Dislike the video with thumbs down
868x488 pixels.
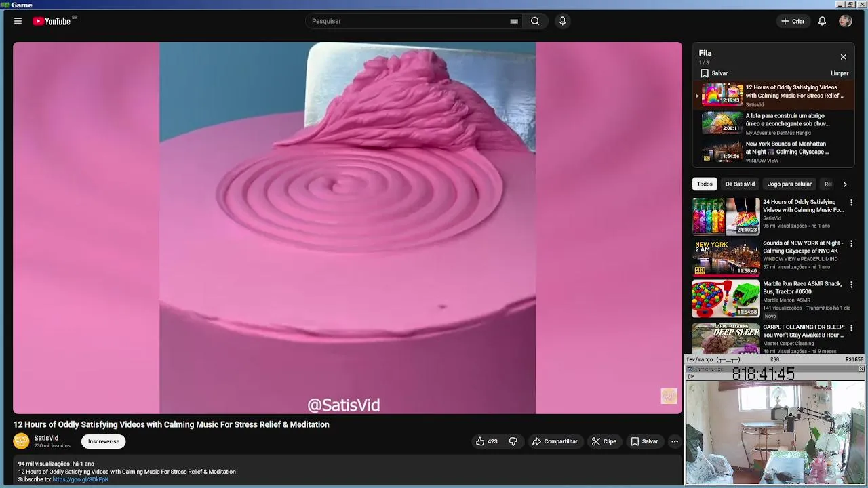(x=513, y=441)
